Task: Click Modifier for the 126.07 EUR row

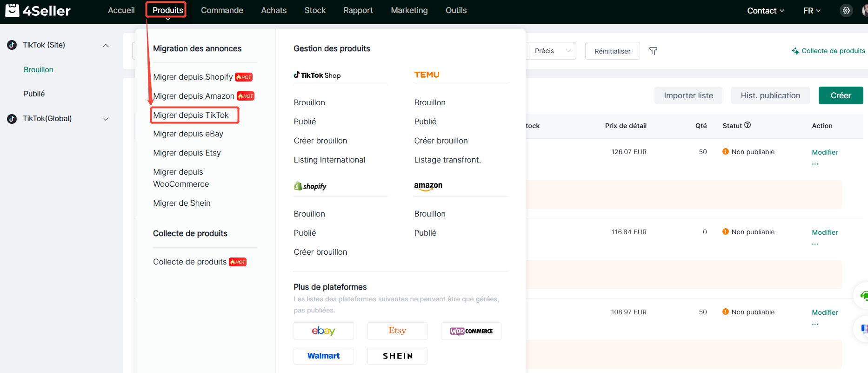Action: coord(825,152)
